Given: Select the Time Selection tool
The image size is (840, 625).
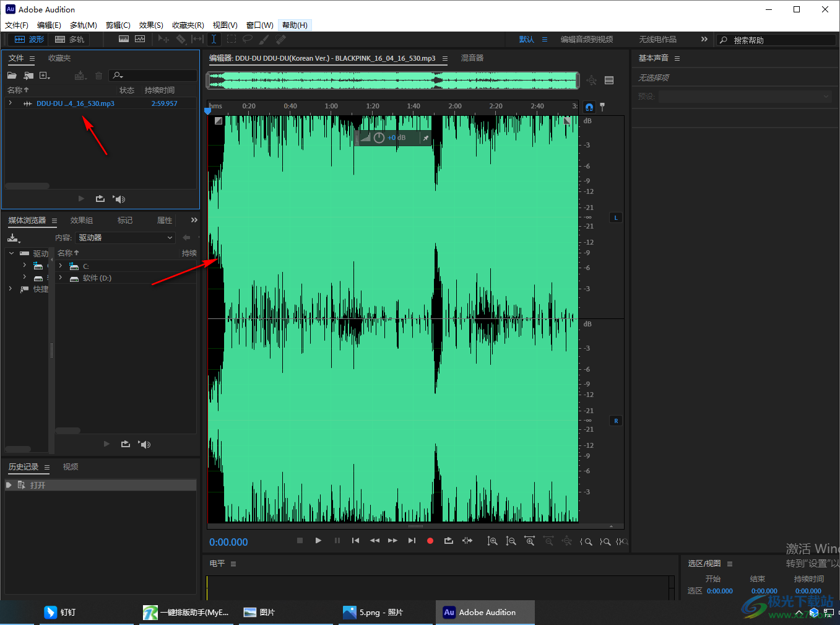Looking at the screenshot, I should click(214, 39).
